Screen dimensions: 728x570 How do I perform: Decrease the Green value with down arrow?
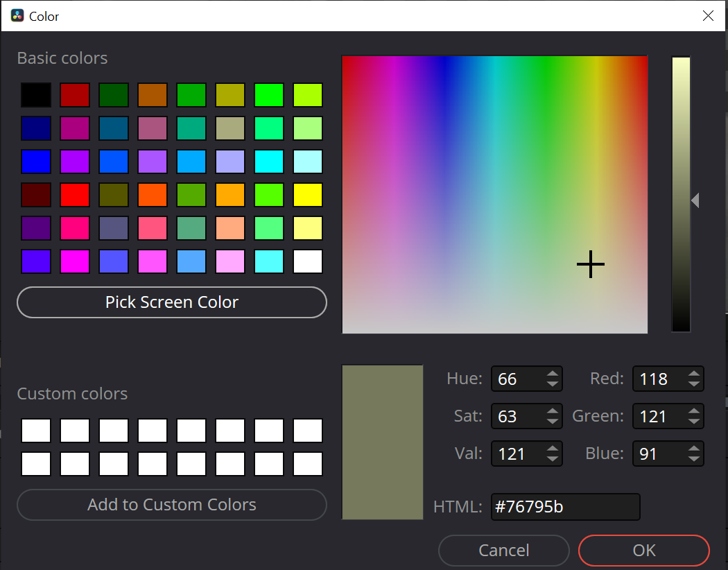(x=693, y=421)
